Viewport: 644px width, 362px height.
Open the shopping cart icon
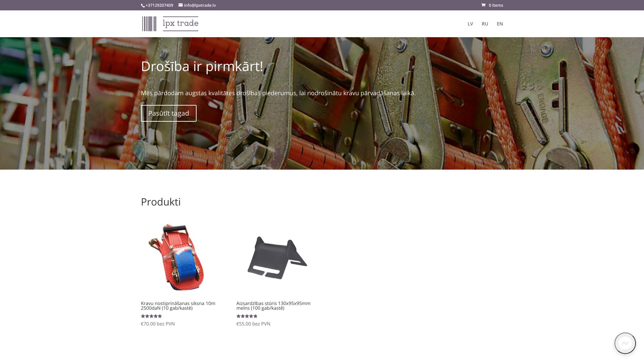coord(483,5)
